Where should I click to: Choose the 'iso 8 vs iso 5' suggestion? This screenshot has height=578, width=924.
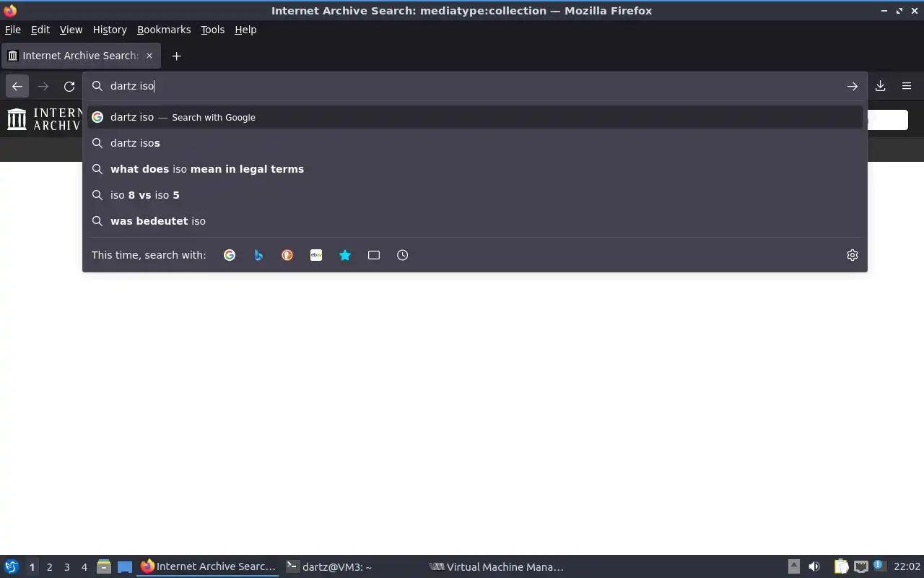coord(475,195)
